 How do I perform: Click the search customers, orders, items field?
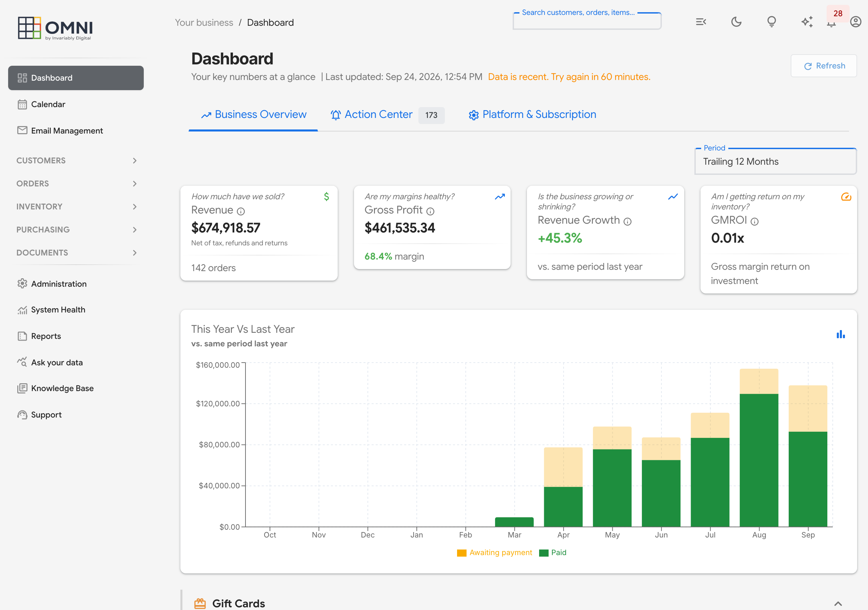(x=587, y=21)
